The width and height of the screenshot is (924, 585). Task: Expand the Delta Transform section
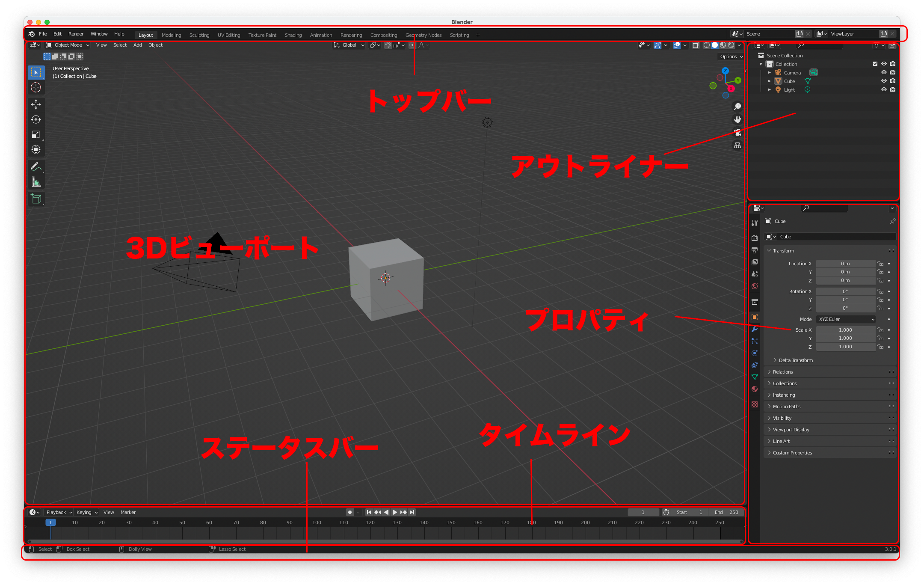tap(793, 360)
